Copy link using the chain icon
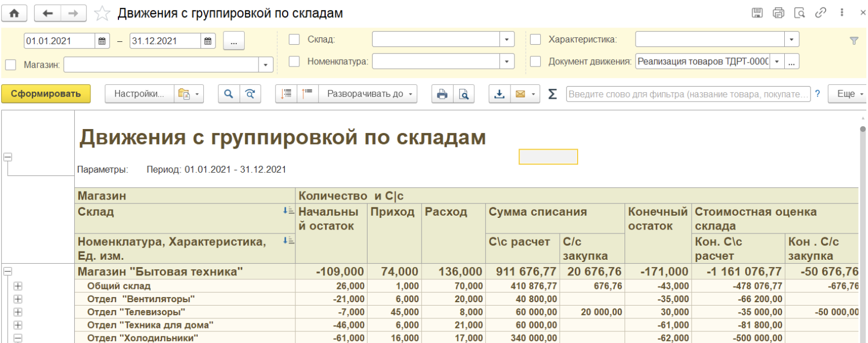The height and width of the screenshot is (343, 868). click(821, 13)
